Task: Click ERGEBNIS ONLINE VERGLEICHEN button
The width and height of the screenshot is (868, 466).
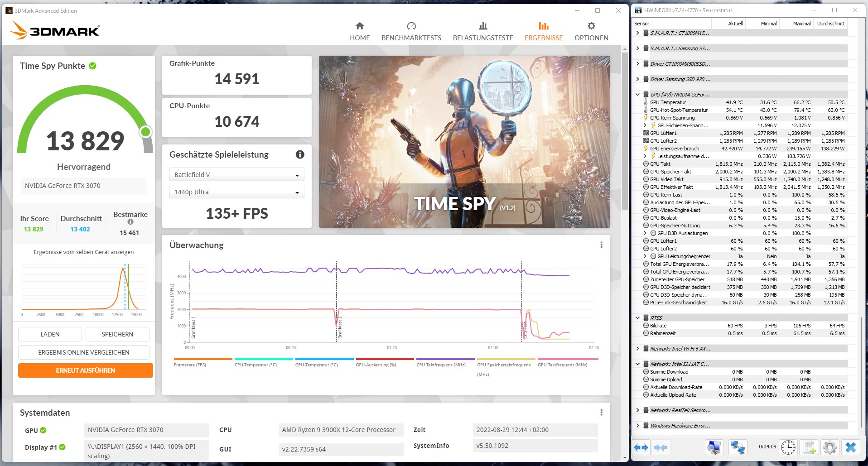Action: (84, 352)
